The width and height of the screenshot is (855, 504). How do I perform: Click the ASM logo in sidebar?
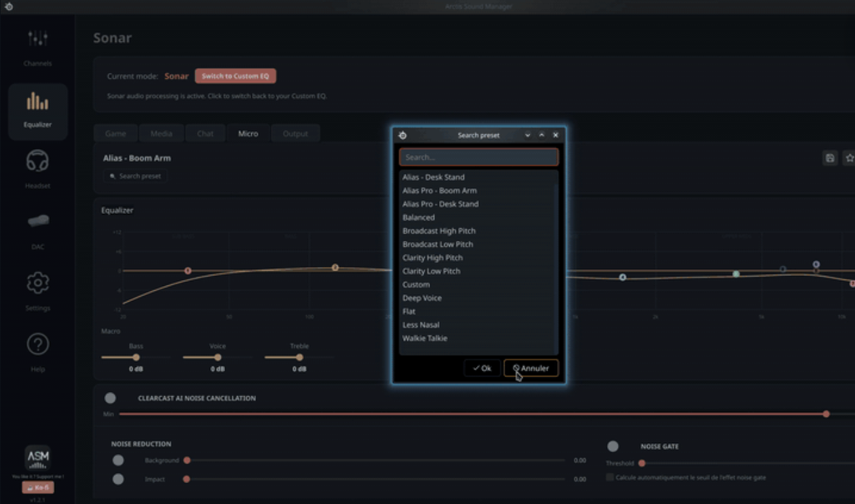coord(38,458)
